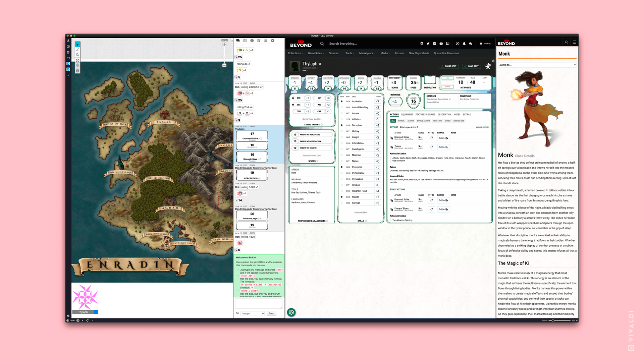Image resolution: width=644 pixels, height=362 pixels.
Task: Toggle Deception proficiency circle
Action: coord(342,125)
